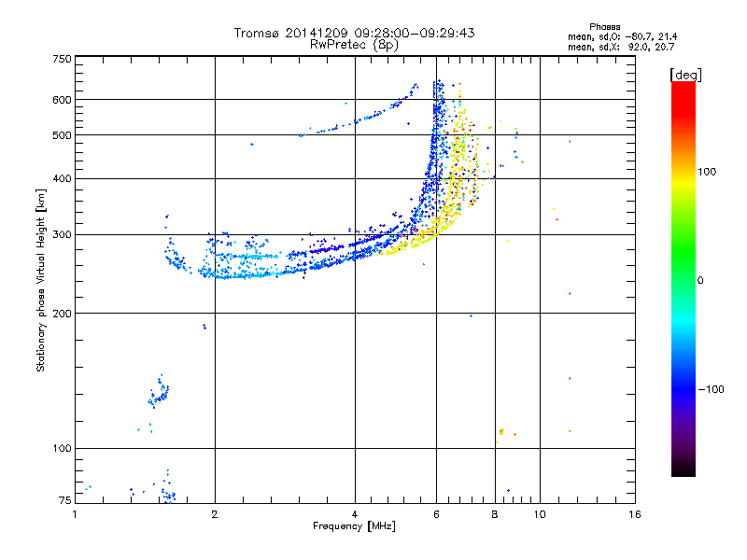Click the "10" frequency tick label

(540, 514)
